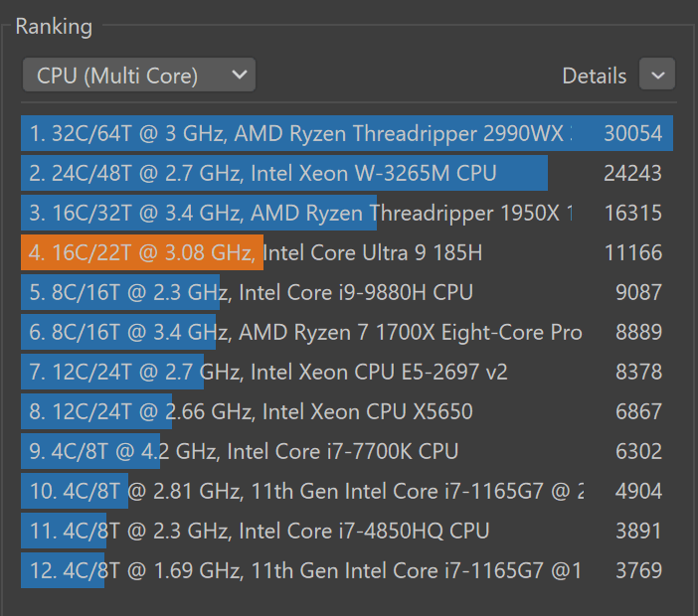Open the CPU (Multi Core) dropdown
The image size is (698, 616).
click(139, 75)
